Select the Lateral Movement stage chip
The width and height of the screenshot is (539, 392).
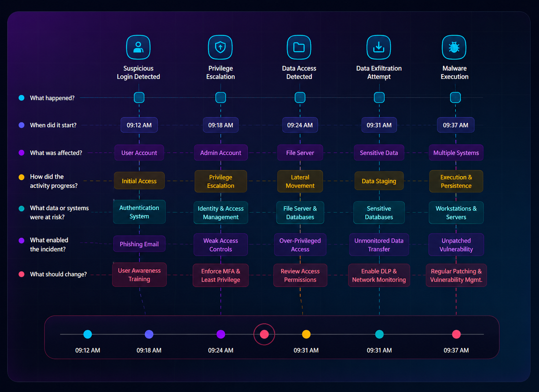tap(300, 181)
